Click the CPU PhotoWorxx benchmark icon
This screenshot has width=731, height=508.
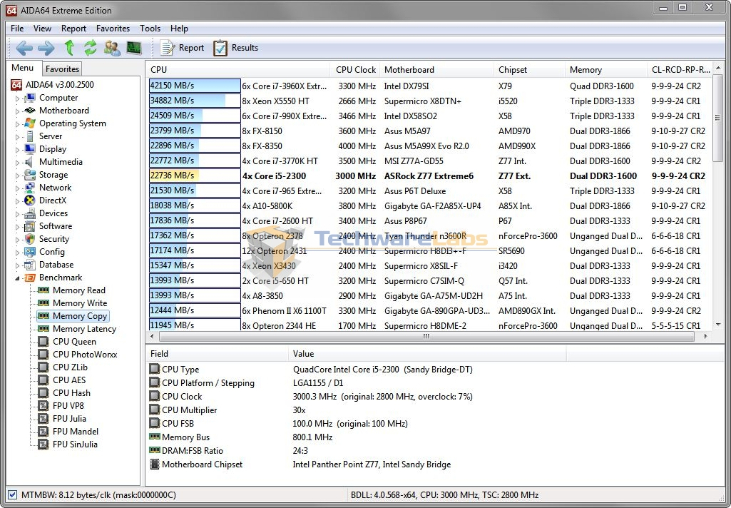pyautogui.click(x=43, y=354)
